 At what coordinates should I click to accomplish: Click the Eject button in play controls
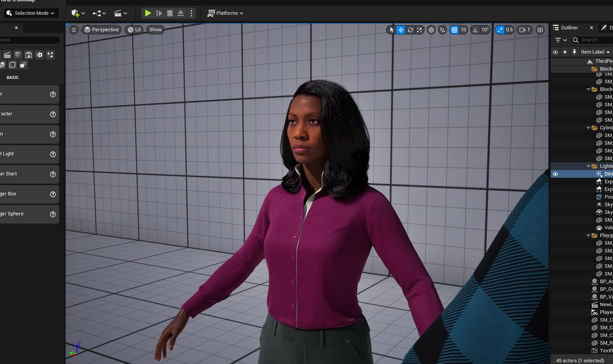181,13
